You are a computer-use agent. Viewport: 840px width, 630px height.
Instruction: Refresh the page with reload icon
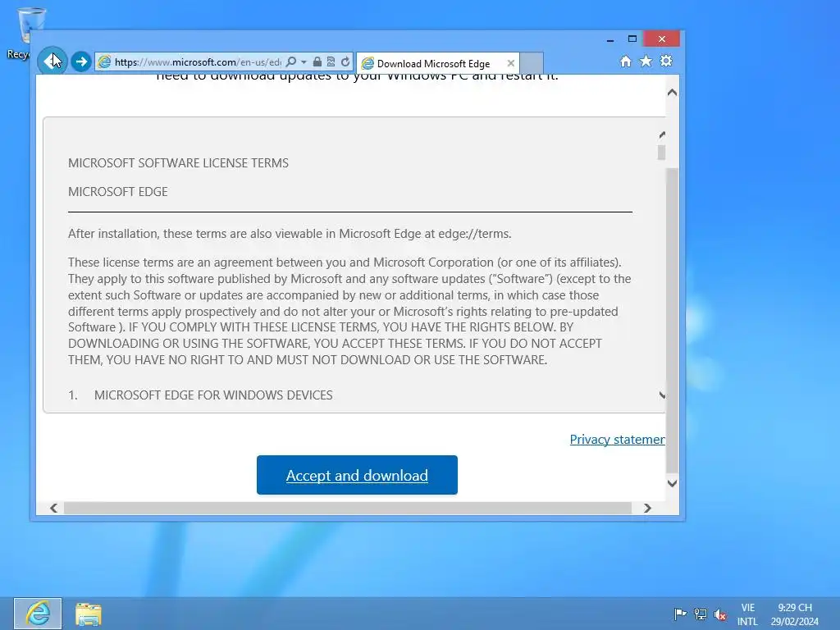click(x=345, y=62)
